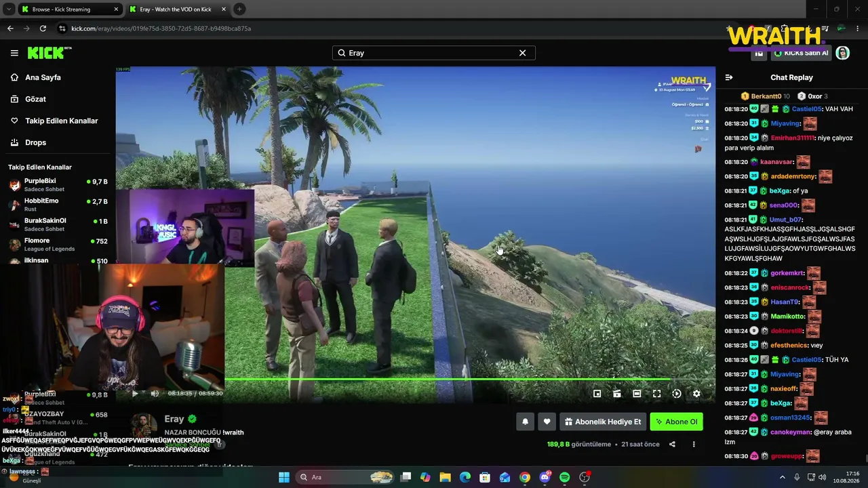Clear the Eray search text
Viewport: 868px width, 488px height.
click(522, 53)
